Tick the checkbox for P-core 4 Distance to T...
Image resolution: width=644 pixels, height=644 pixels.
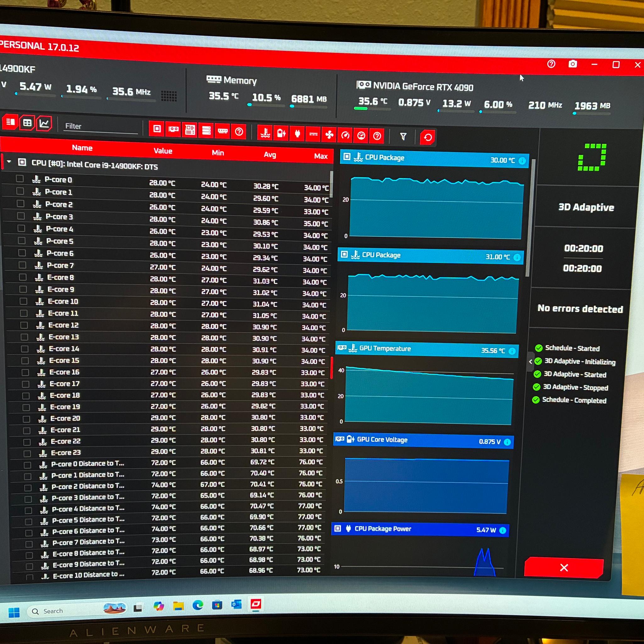(x=29, y=510)
